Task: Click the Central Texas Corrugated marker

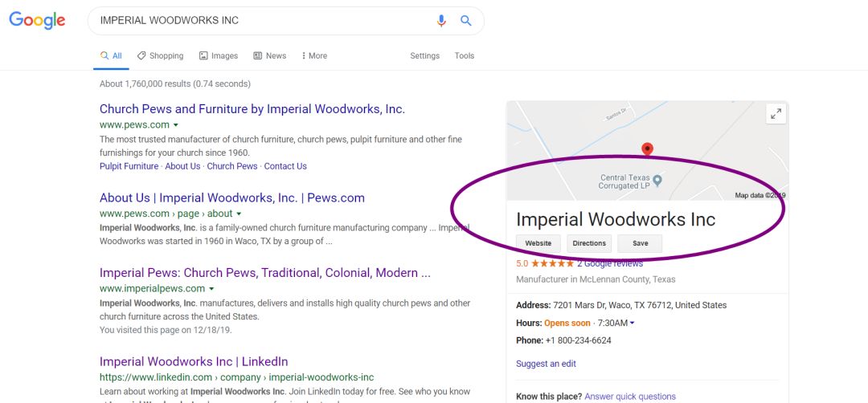Action: pos(657,180)
